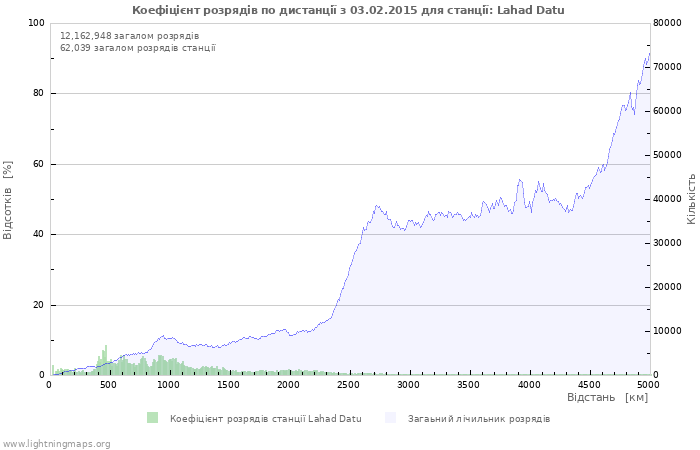The width and height of the screenshot is (700, 450).
Task: Click the green Lahad Datu legend swatch
Action: pyautogui.click(x=152, y=418)
